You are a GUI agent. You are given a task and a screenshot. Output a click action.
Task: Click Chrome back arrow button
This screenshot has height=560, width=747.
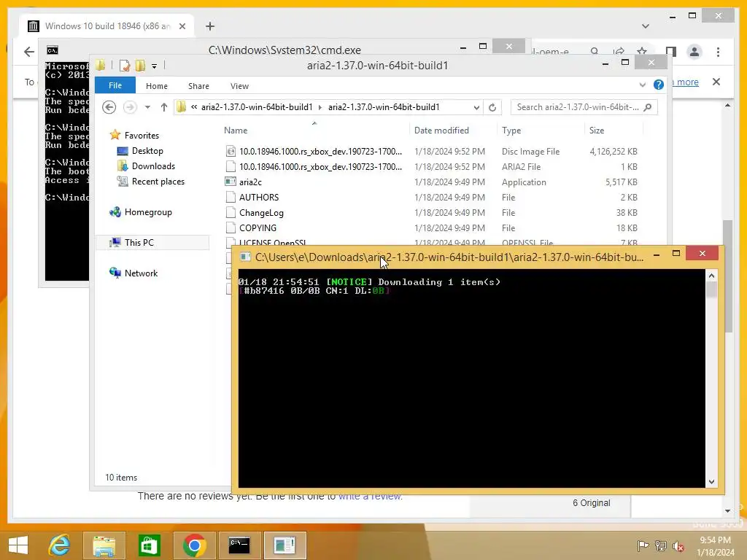pyautogui.click(x=29, y=52)
